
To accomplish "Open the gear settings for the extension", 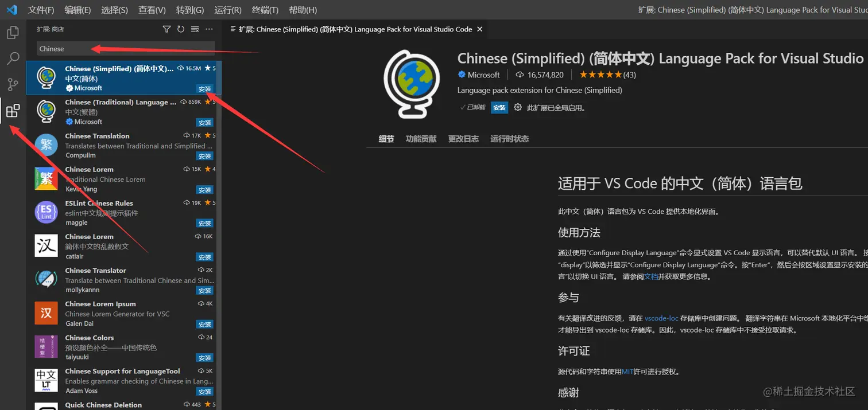I will coord(518,107).
